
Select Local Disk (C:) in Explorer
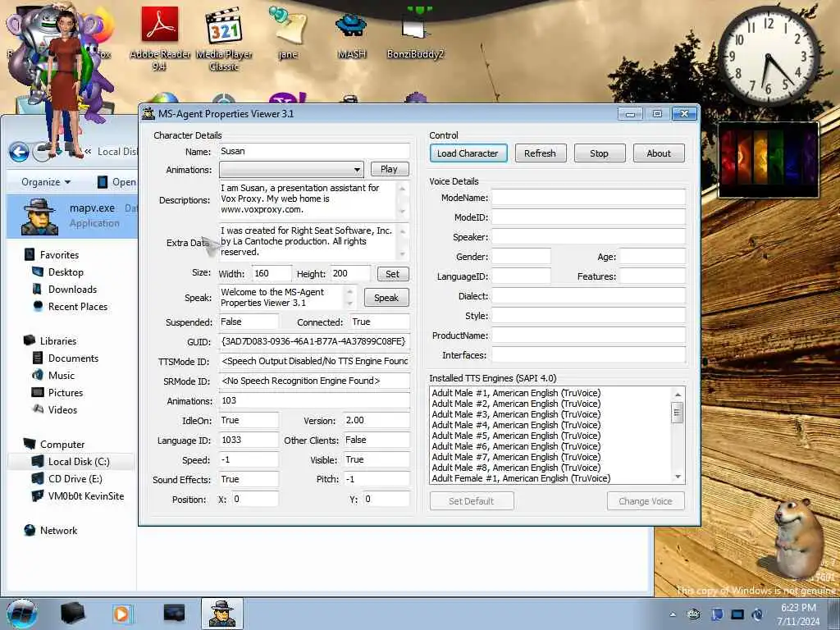pyautogui.click(x=71, y=461)
